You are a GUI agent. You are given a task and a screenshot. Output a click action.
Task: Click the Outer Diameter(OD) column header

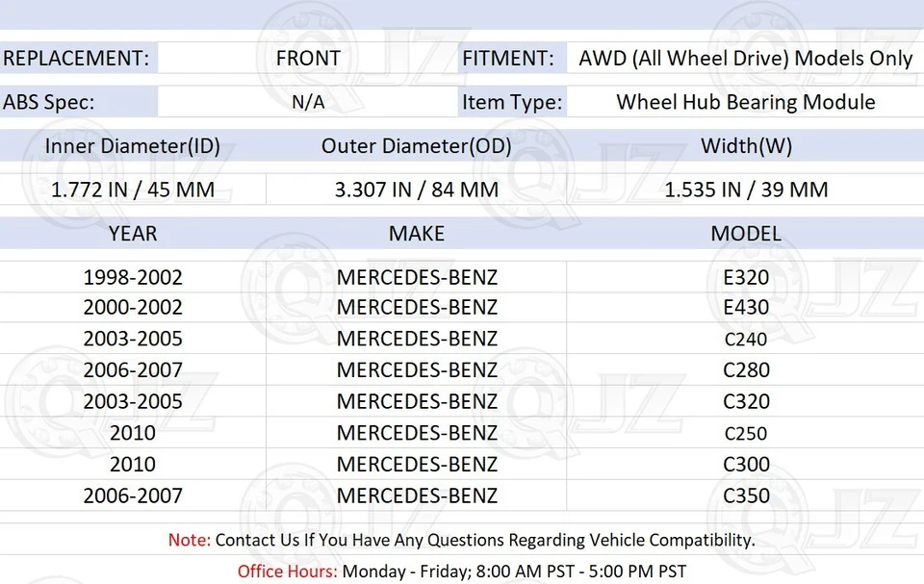click(416, 146)
